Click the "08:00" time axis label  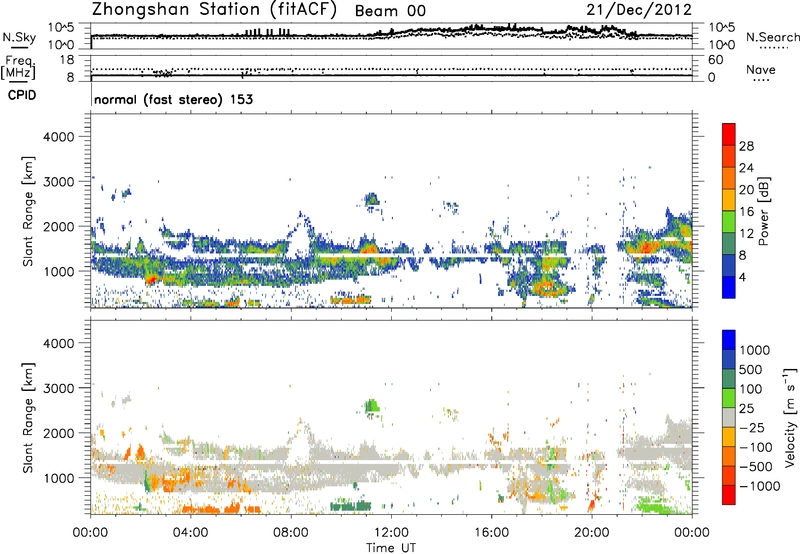pos(291,533)
